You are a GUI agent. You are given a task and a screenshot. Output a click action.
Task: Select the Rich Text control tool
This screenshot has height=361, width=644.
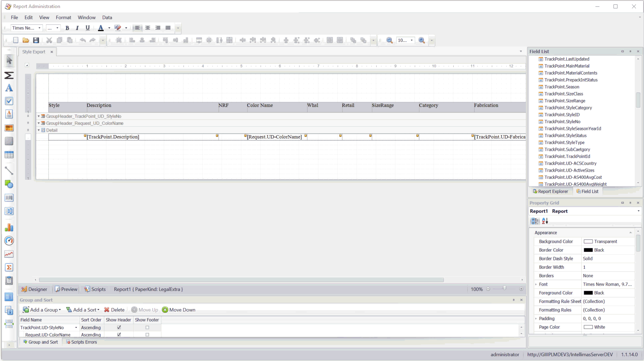point(9,114)
